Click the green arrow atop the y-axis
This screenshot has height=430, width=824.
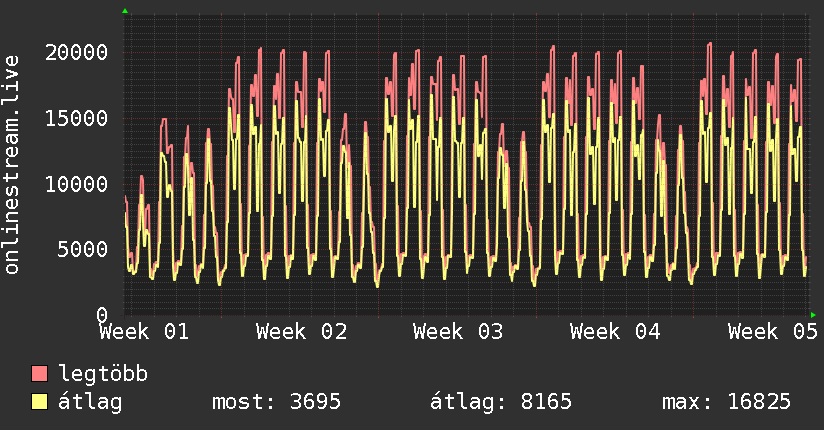click(125, 11)
